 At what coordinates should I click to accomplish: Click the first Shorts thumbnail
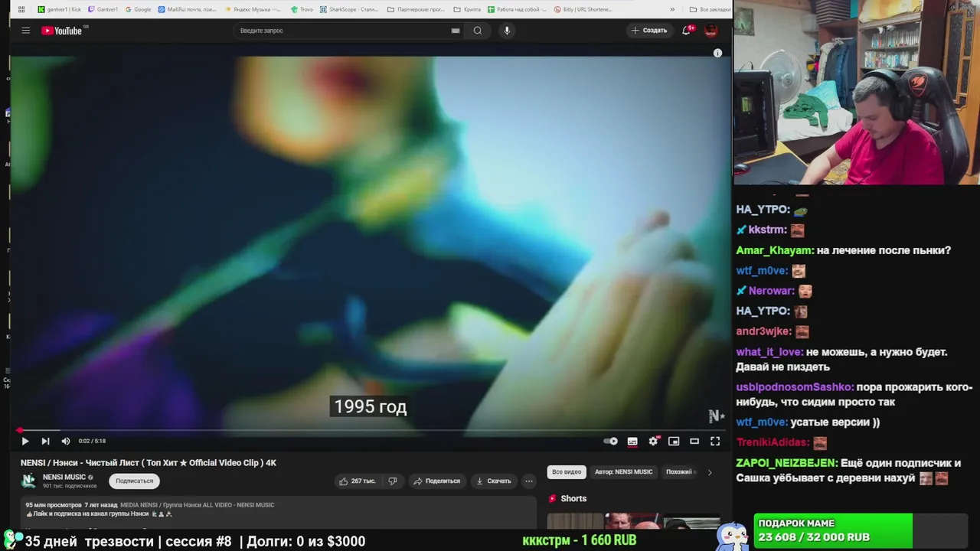point(576,522)
